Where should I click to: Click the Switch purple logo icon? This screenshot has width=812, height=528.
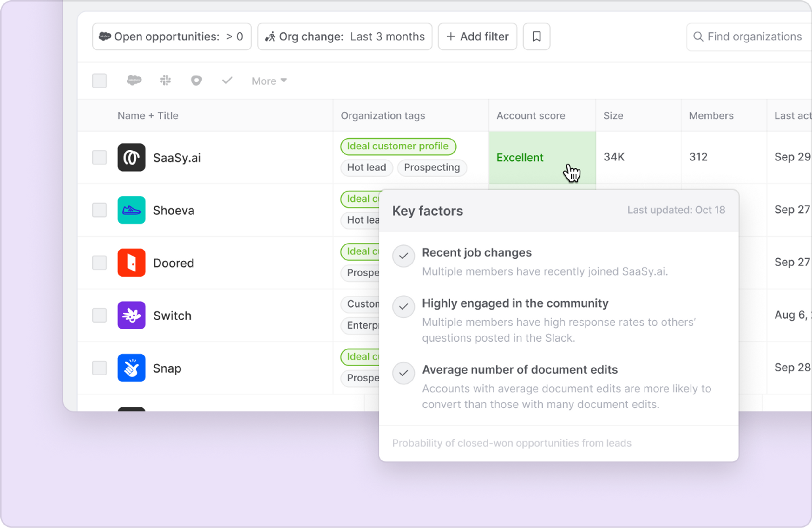tap(131, 315)
